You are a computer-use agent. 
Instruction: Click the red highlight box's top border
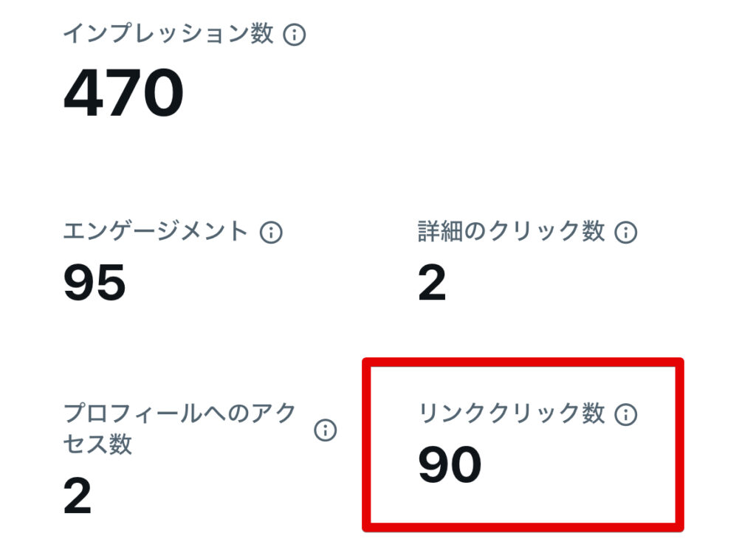coord(523,362)
